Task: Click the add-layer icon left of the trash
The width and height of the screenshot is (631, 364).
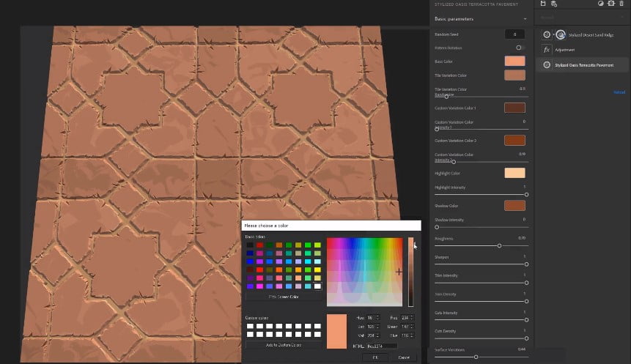Action: 610,4
